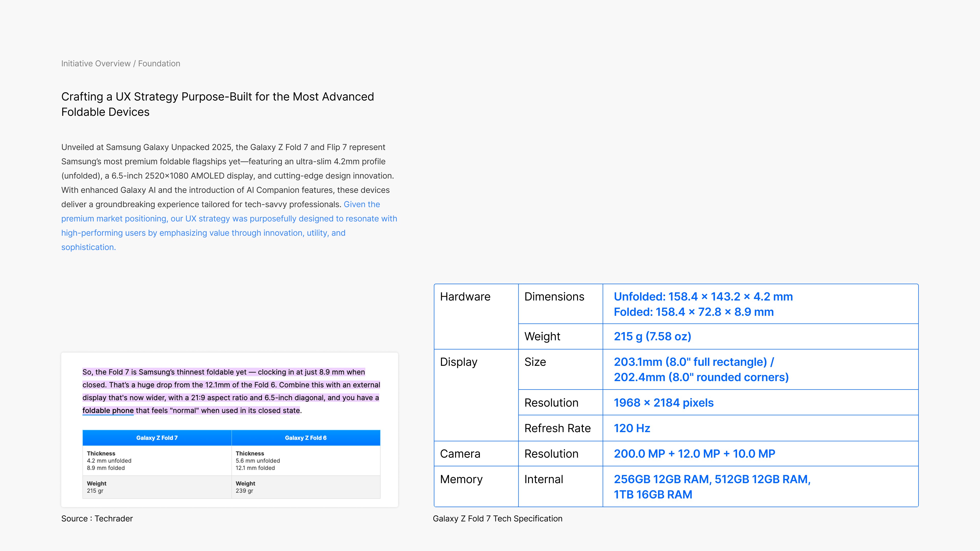Click the 120 Hz value

(x=632, y=428)
